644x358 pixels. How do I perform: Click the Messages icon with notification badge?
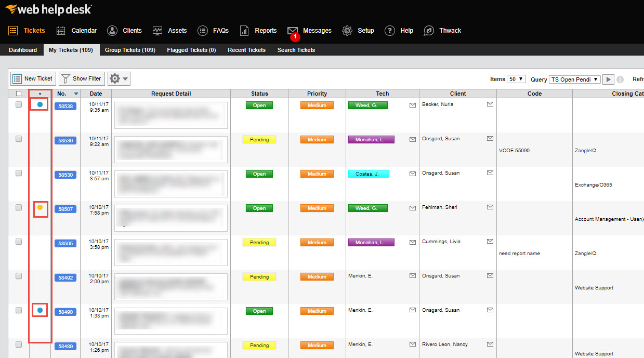point(293,30)
